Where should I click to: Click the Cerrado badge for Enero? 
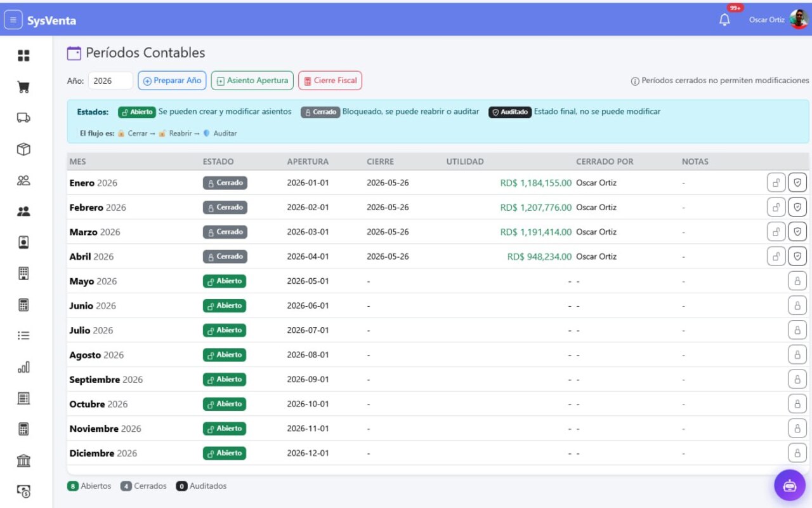[x=225, y=183]
